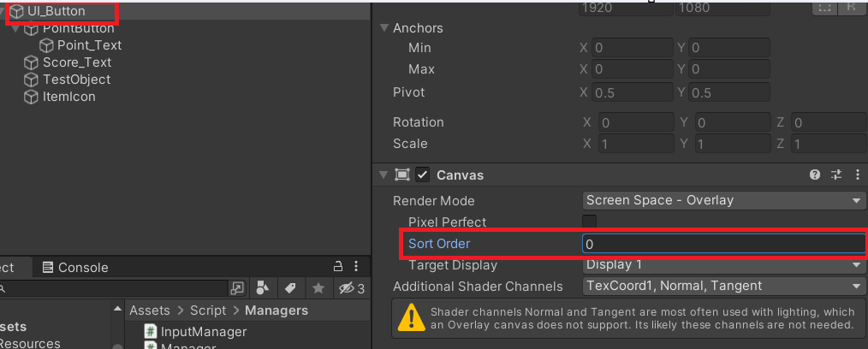Select the Score_Text object
Screen dimensions: 868x349
tap(77, 62)
